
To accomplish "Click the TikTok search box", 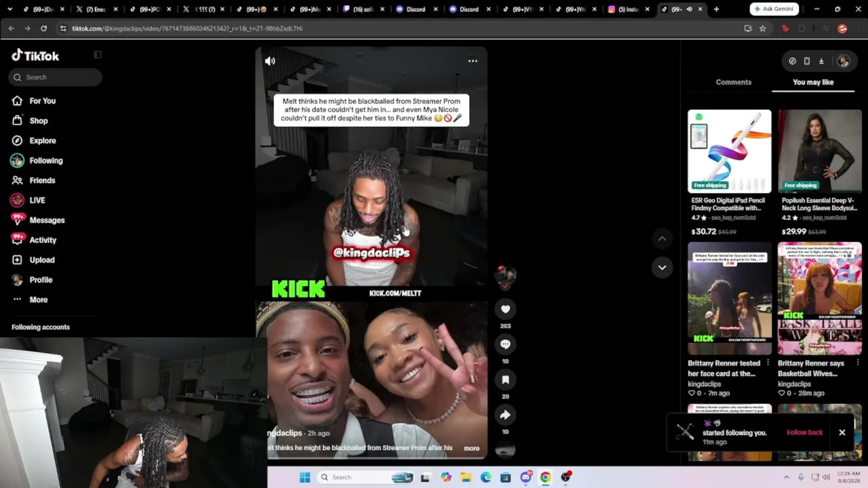I will coord(56,77).
